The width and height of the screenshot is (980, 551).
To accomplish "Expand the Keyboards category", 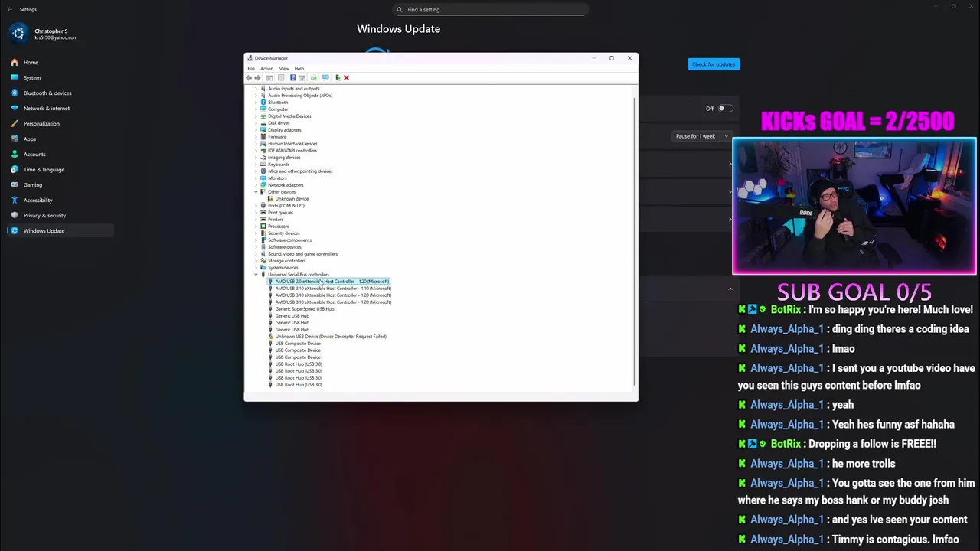I will pos(256,164).
